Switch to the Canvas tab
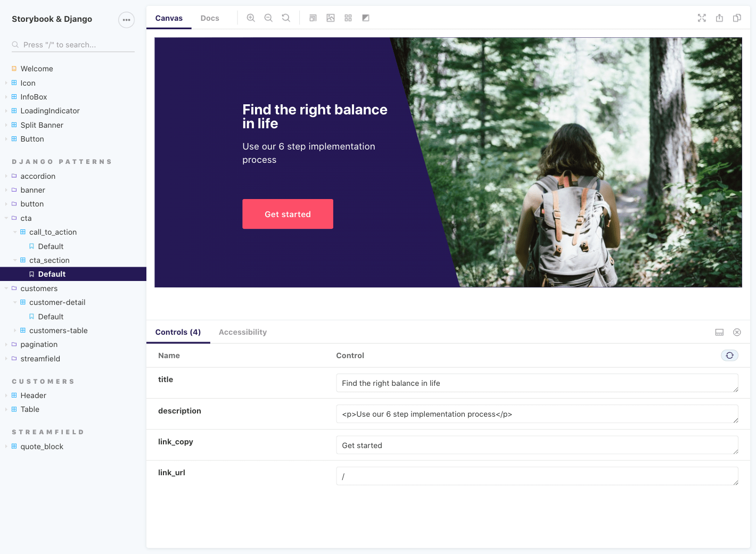 pyautogui.click(x=169, y=18)
